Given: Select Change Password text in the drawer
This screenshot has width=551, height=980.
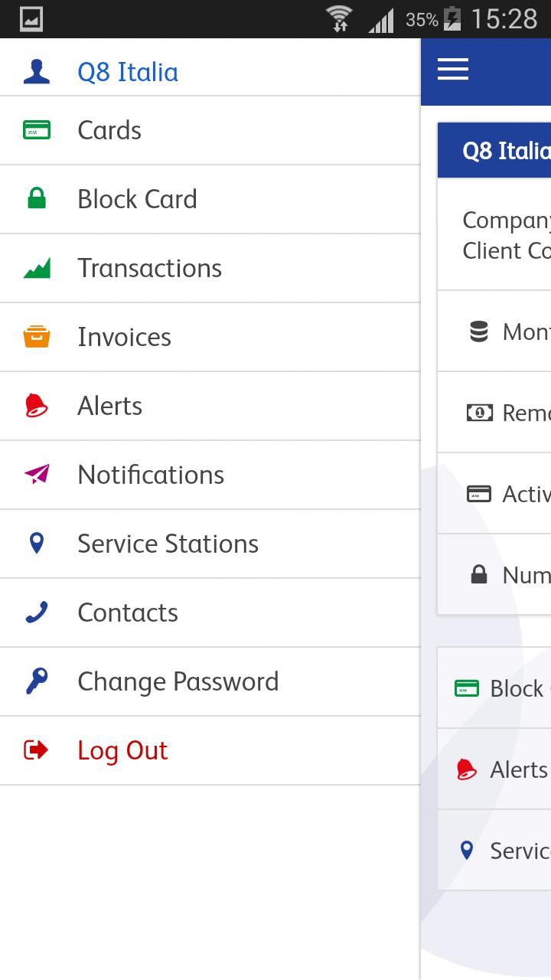Looking at the screenshot, I should pyautogui.click(x=178, y=681).
